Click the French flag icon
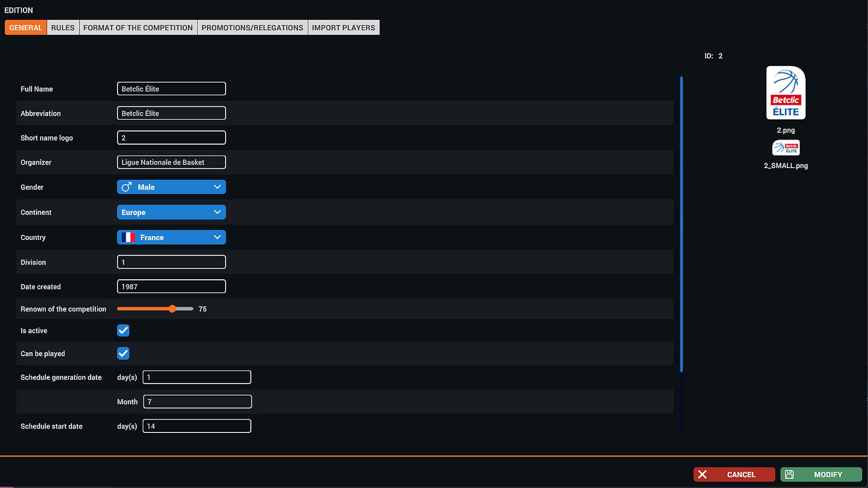Image resolution: width=868 pixels, height=488 pixels. pyautogui.click(x=128, y=237)
